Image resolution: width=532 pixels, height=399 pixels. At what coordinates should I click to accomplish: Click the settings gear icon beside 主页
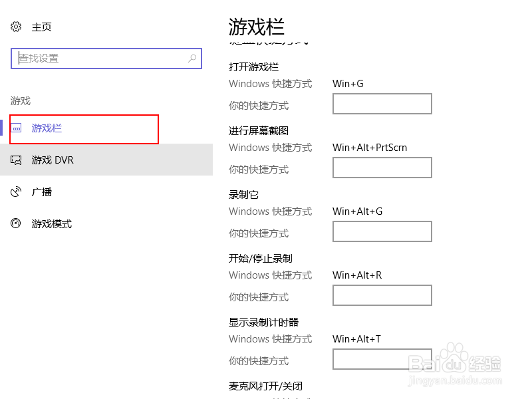coord(16,27)
